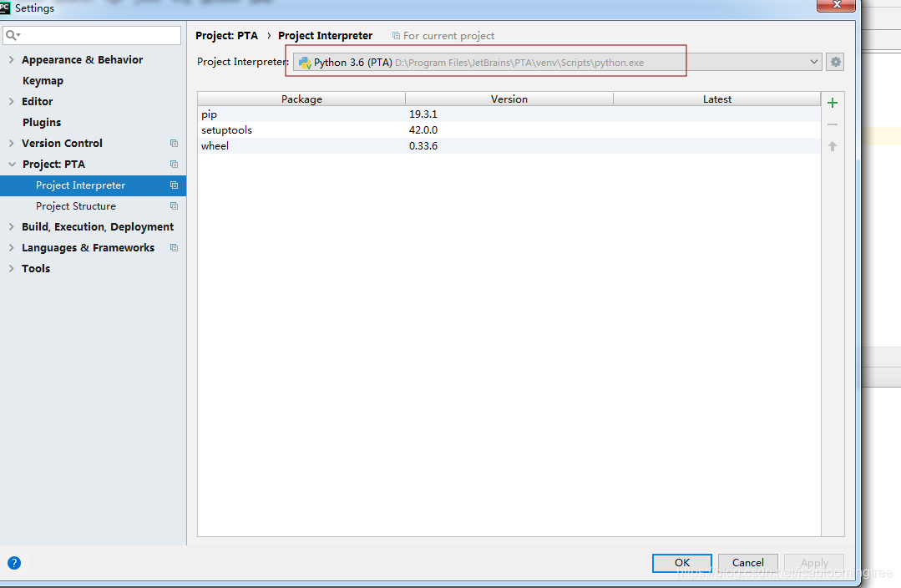Expand Languages & Frameworks section
The height and width of the screenshot is (588, 901).
click(x=11, y=248)
